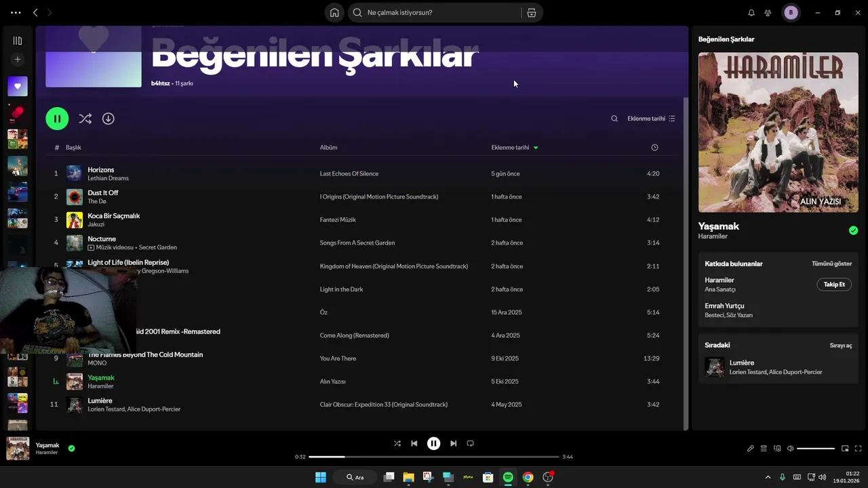Sort by Başlık column header
This screenshot has height=488, width=868.
click(x=73, y=147)
